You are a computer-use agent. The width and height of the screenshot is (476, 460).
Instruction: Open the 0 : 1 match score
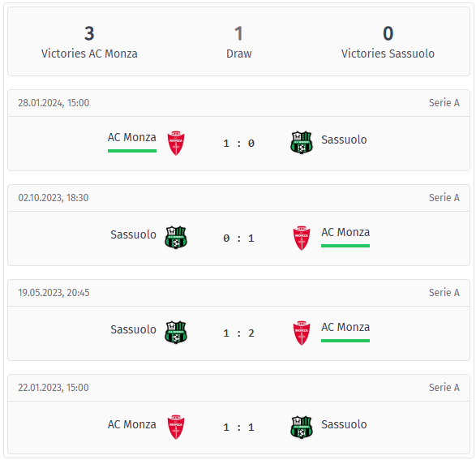click(x=238, y=239)
